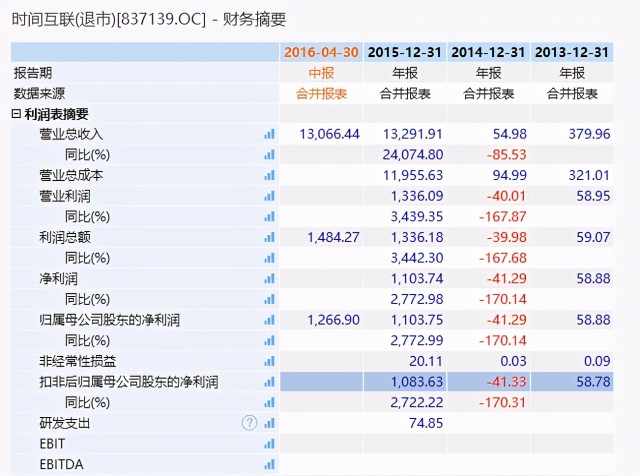Select the 2016-04-30 column header
640x476 pixels.
[321, 52]
